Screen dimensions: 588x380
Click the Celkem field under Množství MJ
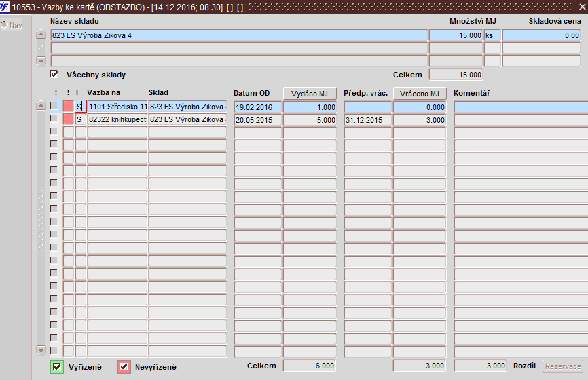pos(456,75)
